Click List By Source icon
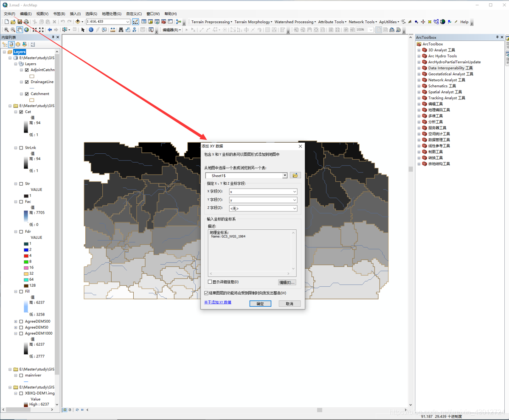Screen dimensions: 509x420 tap(11, 44)
